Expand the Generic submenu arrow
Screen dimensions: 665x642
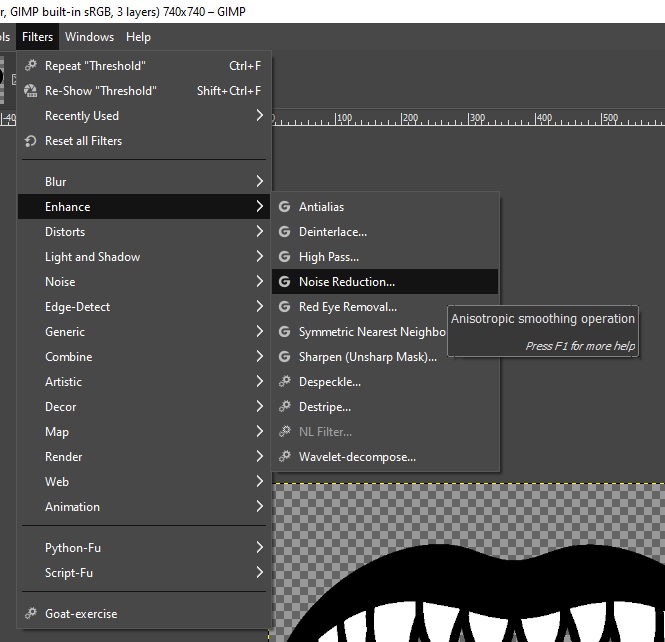[260, 332]
